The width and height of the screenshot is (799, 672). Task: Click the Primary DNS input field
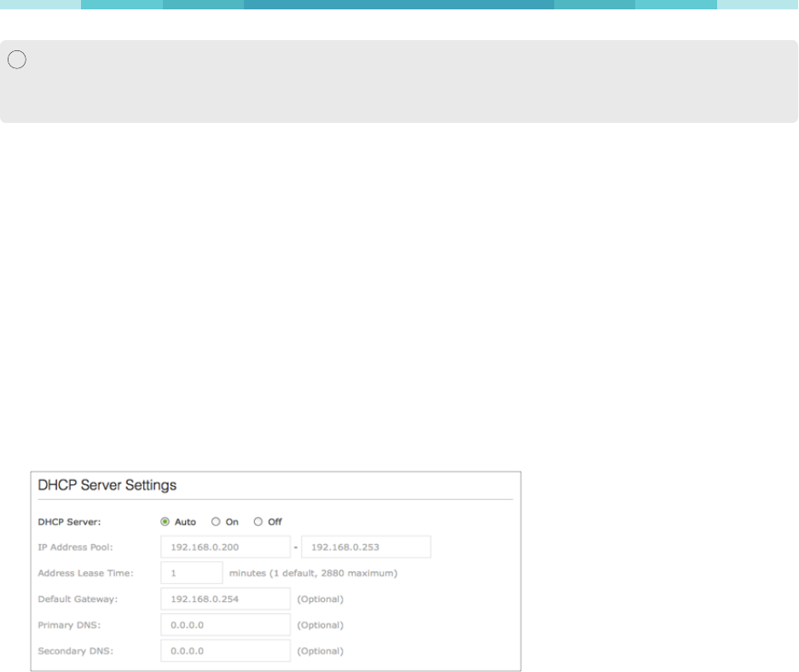point(225,625)
